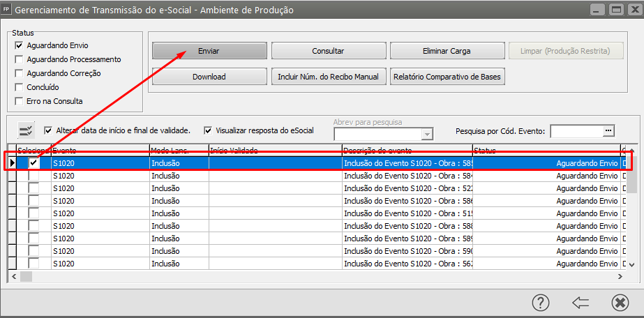This screenshot has width=644, height=318.
Task: Toggle Visualizar resposta do eSocial checkbox
Action: tap(208, 130)
